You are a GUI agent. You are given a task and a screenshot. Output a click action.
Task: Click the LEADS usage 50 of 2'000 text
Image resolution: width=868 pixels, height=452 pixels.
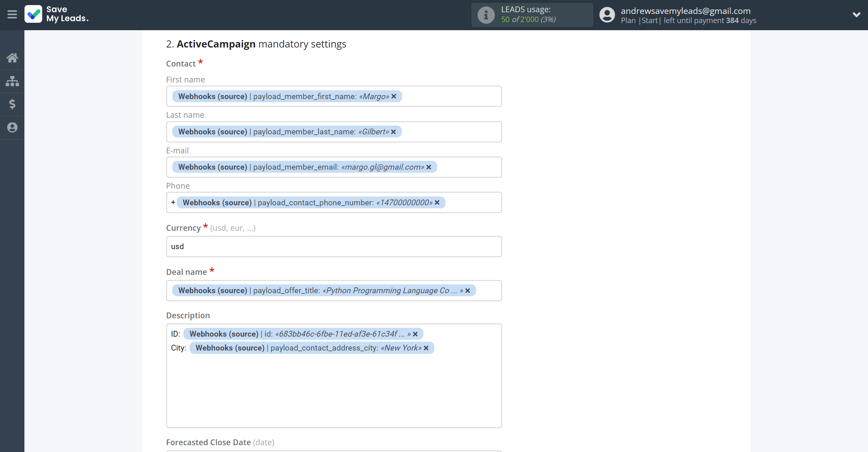point(528,19)
